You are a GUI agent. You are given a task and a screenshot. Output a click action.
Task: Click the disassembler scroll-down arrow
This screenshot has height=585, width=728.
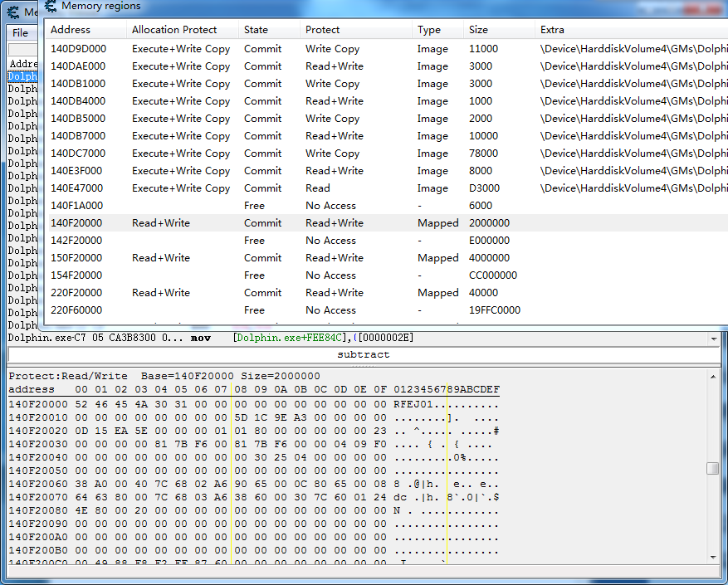(714, 339)
